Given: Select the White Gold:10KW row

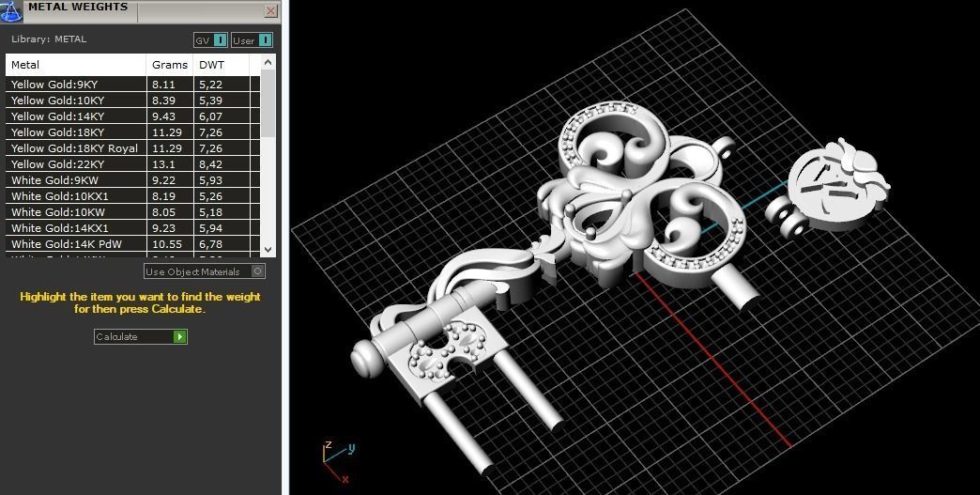Looking at the screenshot, I should 132,212.
